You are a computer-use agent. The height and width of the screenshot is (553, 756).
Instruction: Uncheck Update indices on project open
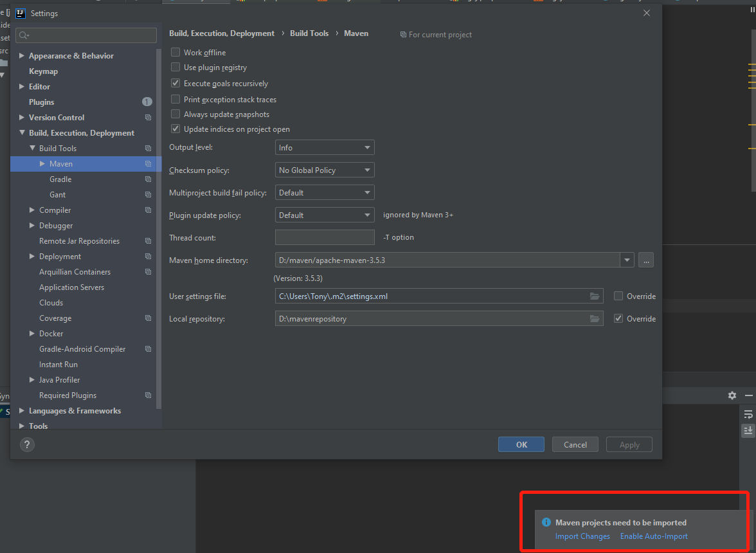point(175,129)
